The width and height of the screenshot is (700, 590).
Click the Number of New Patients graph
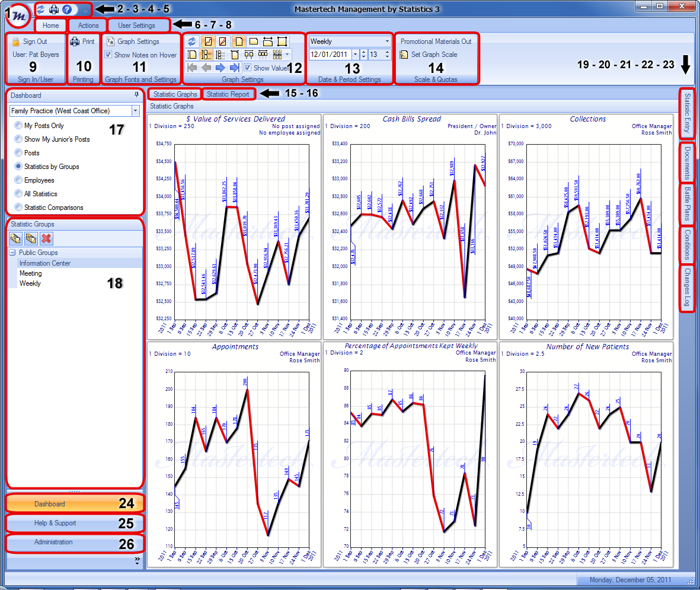[x=586, y=454]
